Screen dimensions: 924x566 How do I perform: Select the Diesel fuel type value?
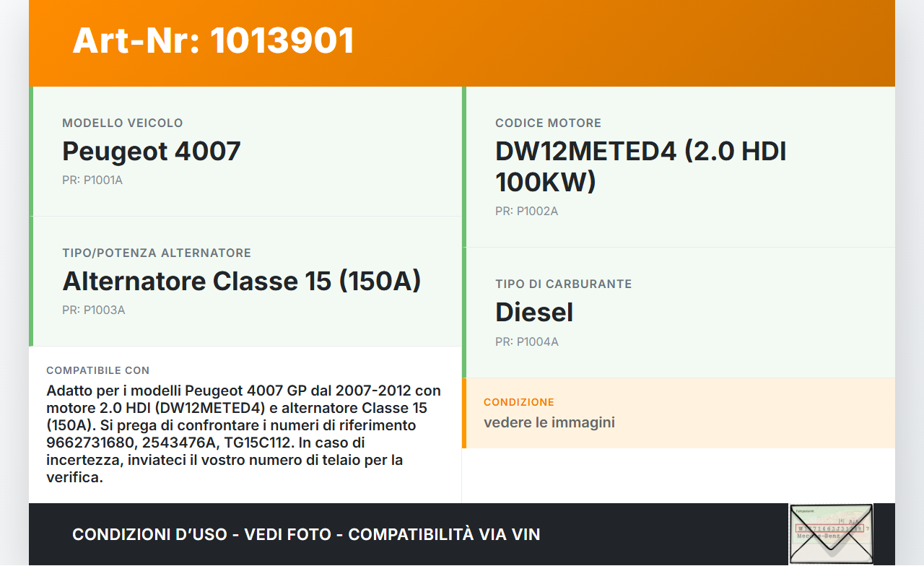534,313
